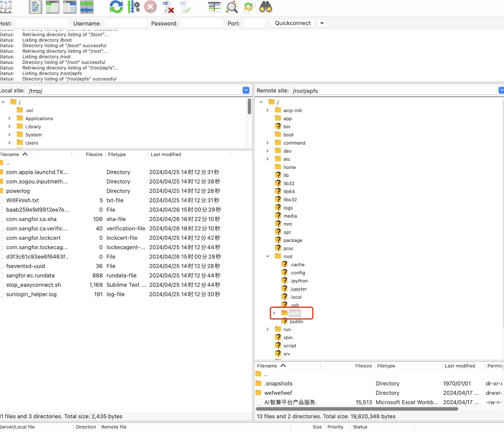Click the cancel current operation icon
Image resolution: width=504 pixels, height=442 pixels.
tap(150, 7)
